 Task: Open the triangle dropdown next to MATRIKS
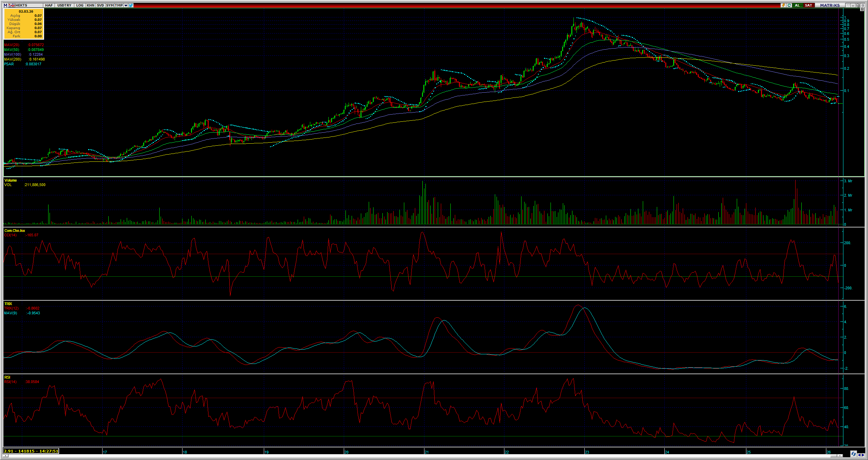click(x=848, y=5)
